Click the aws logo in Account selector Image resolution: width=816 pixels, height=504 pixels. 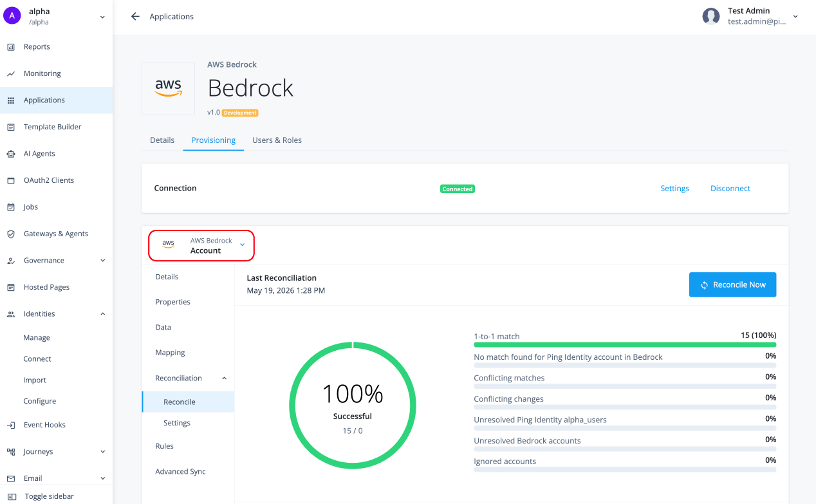(169, 245)
